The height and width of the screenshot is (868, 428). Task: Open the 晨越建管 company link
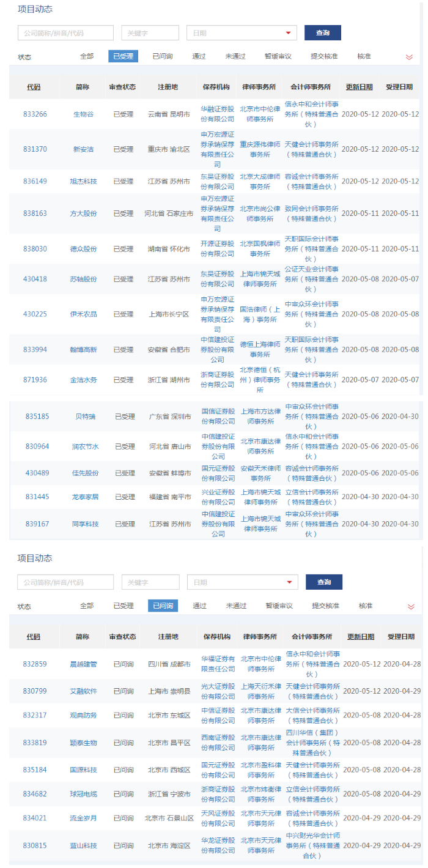pyautogui.click(x=83, y=664)
